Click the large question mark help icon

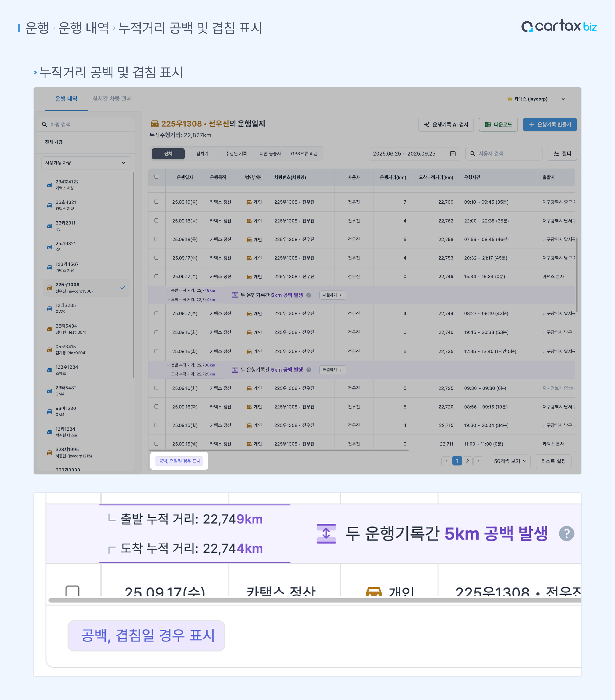point(566,533)
